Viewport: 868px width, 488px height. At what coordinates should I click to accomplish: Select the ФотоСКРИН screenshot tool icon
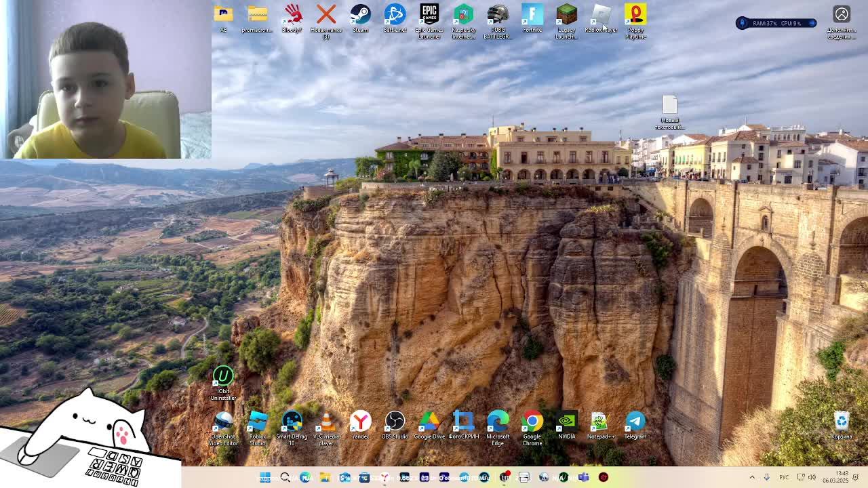(464, 426)
